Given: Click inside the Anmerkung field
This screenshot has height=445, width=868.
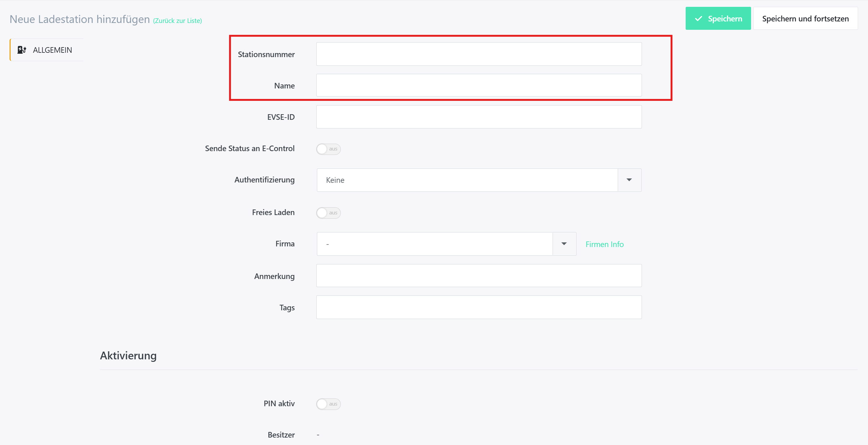Looking at the screenshot, I should tap(479, 276).
